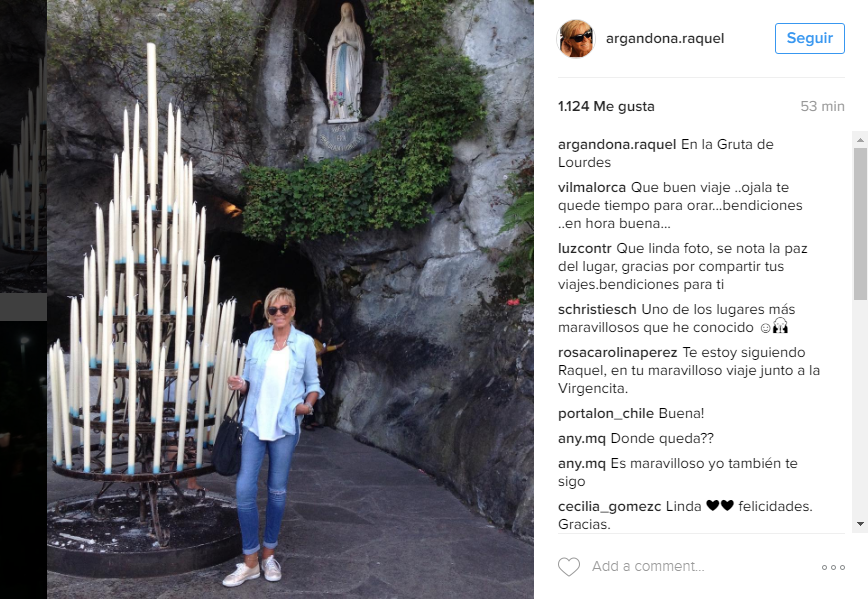Open argandona.raquel username in header

coord(665,38)
